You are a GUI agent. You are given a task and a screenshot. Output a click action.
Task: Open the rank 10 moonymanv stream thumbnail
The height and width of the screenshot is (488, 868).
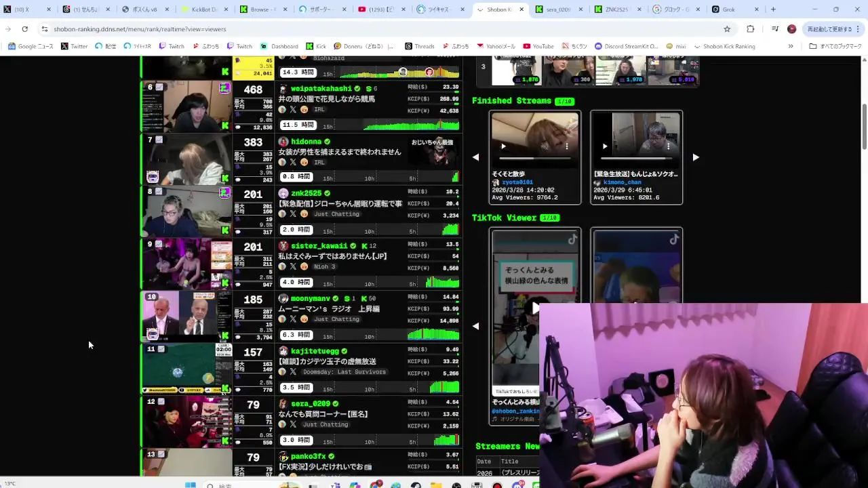pyautogui.click(x=186, y=316)
